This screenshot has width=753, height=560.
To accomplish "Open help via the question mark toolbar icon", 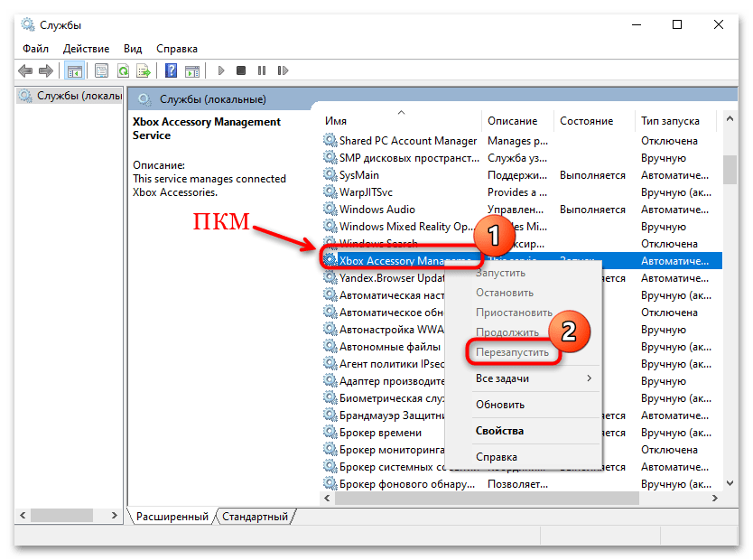I will 171,71.
